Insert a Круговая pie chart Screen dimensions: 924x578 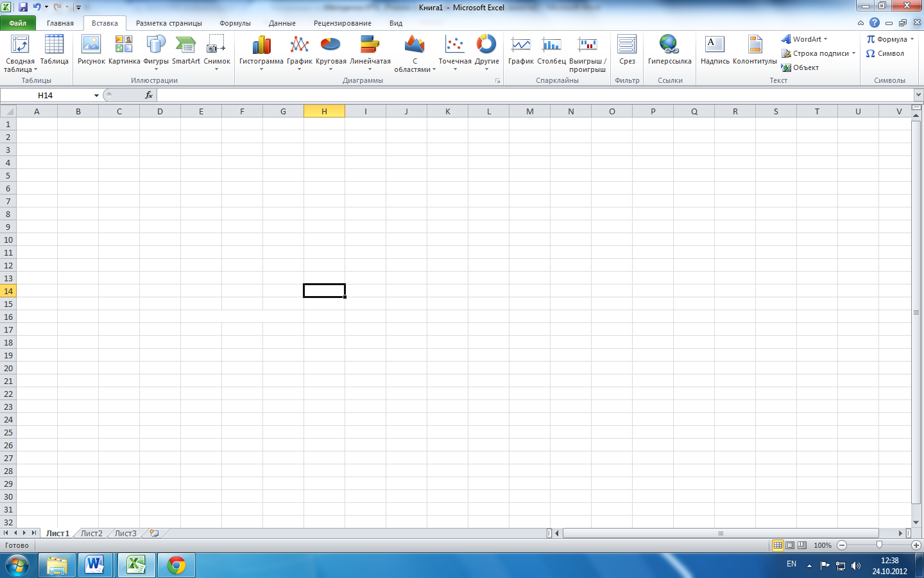(x=330, y=53)
